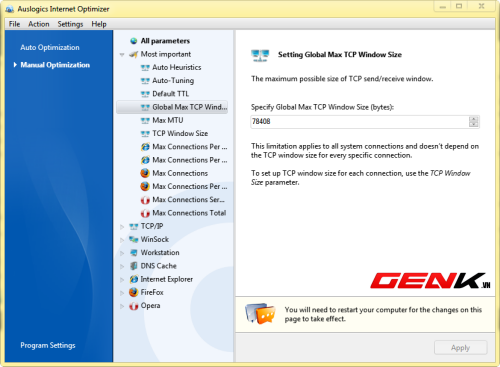Click the All parameters globe icon
This screenshot has width=500, height=367.
point(134,41)
